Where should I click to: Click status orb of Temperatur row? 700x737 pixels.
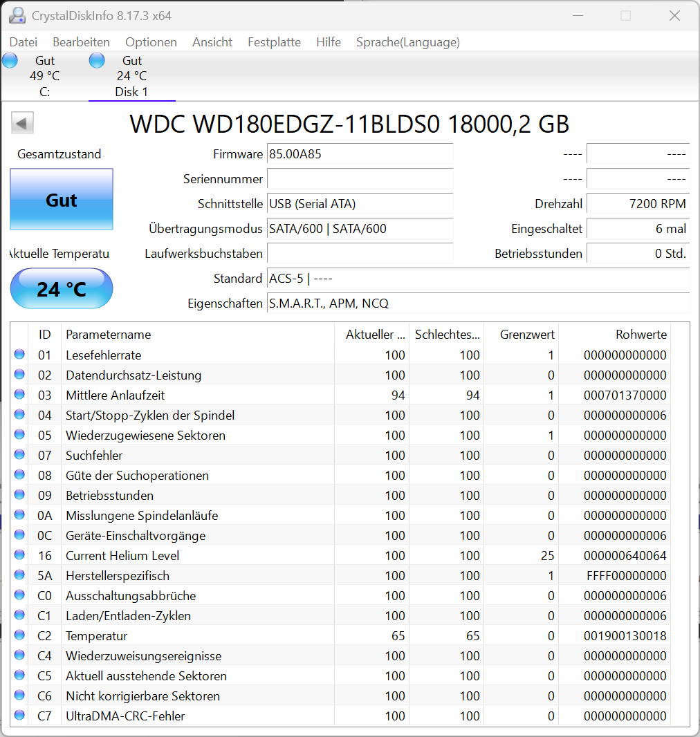pyautogui.click(x=19, y=635)
